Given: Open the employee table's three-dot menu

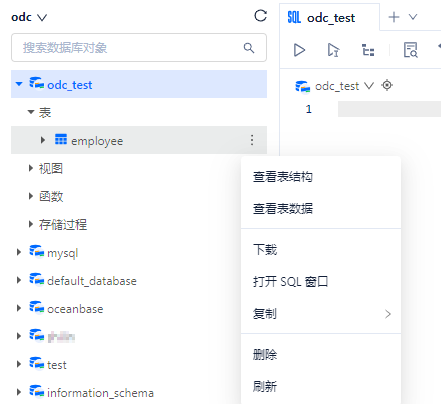Looking at the screenshot, I should tap(252, 140).
